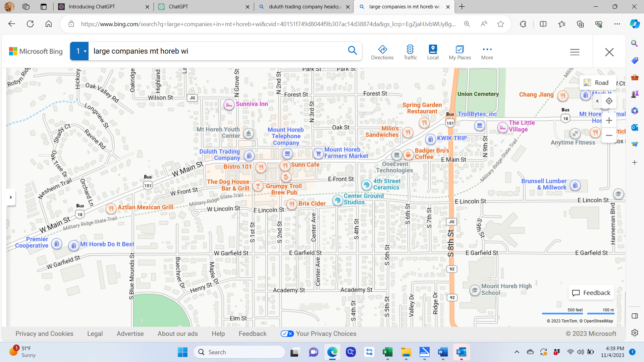Viewport: 644px width, 362px height.
Task: Change map style from Road
Action: [598, 82]
